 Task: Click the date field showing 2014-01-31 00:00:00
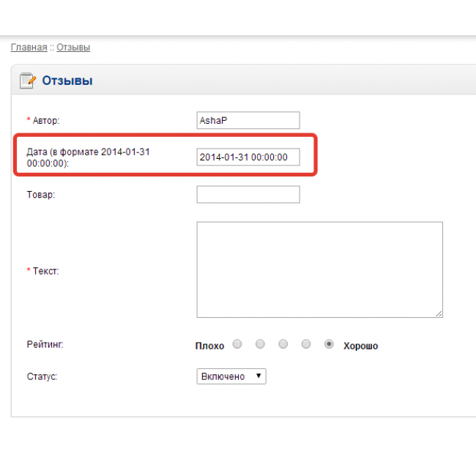click(248, 157)
